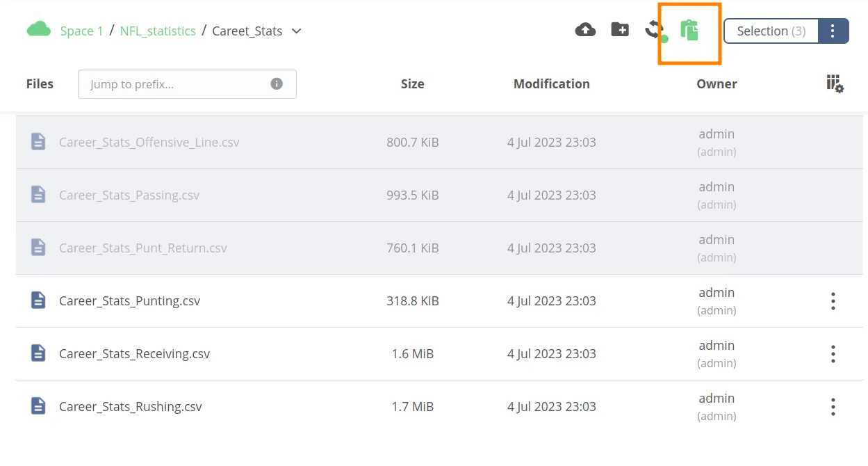The height and width of the screenshot is (466, 868).
Task: Click the info icon in prefix field
Action: click(277, 84)
